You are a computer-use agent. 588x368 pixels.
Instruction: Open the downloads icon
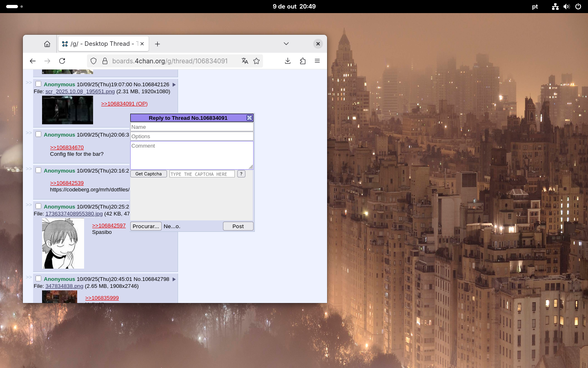(x=288, y=61)
